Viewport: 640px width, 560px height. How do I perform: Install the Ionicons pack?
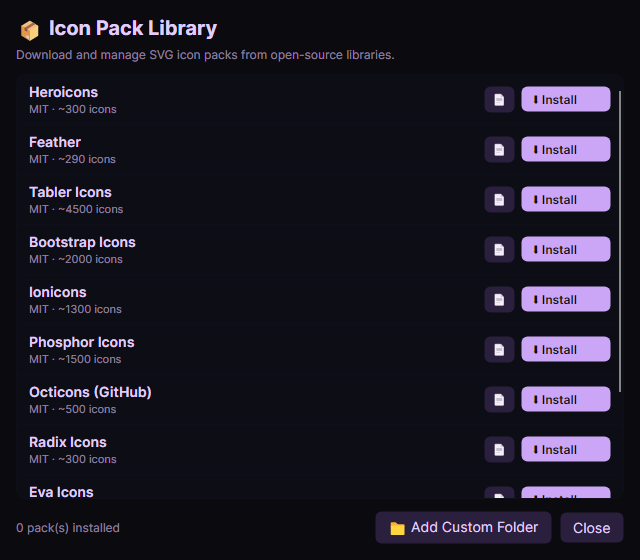pyautogui.click(x=566, y=299)
